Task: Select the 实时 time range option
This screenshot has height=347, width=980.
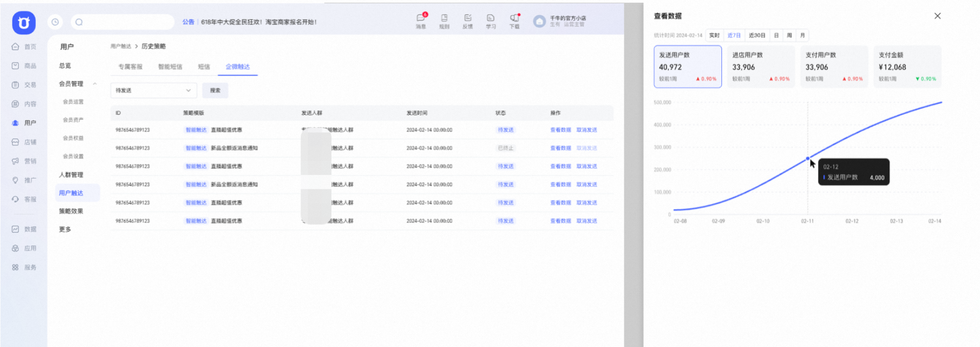Action: 714,35
